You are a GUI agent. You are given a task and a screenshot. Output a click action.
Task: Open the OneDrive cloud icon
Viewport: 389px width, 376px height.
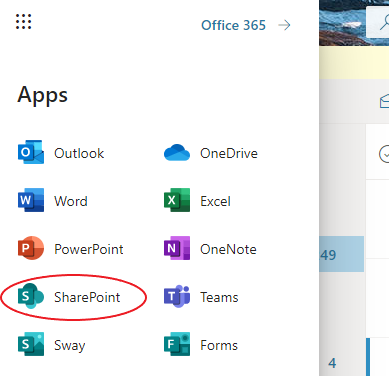pyautogui.click(x=177, y=153)
